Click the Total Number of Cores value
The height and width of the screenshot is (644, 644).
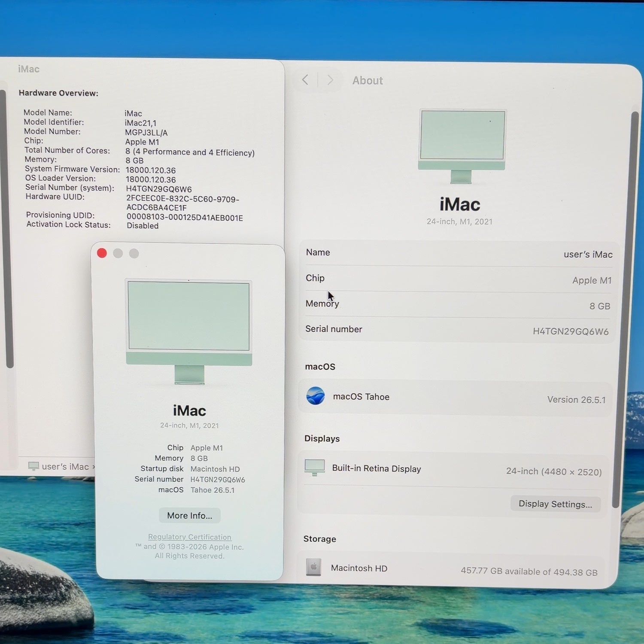pos(190,152)
